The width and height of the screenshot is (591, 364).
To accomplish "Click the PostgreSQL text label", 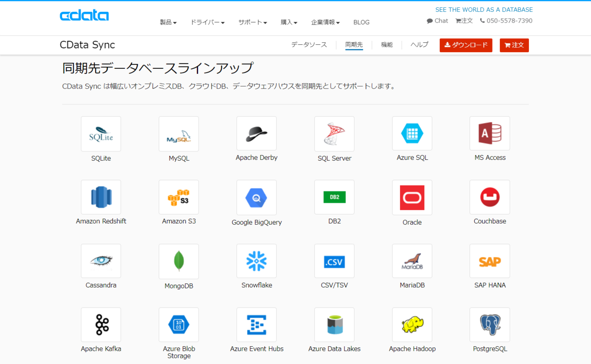I will 490,349.
